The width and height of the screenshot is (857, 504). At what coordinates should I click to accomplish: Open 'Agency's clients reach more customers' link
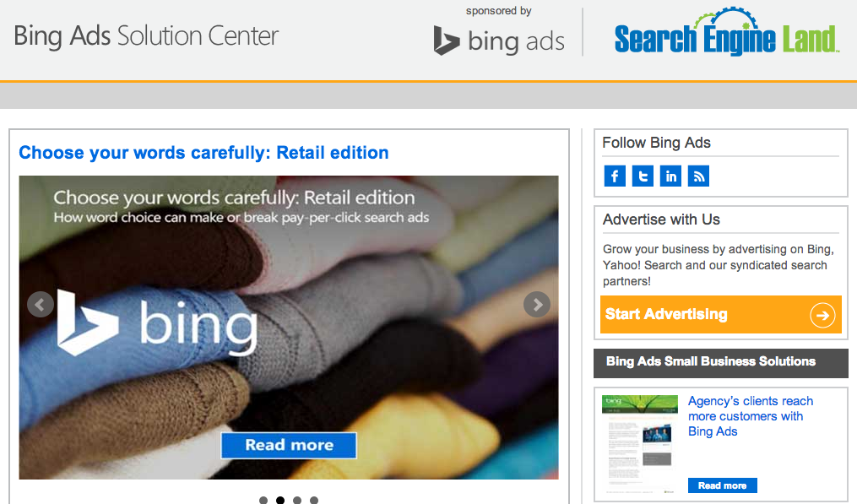[751, 416]
